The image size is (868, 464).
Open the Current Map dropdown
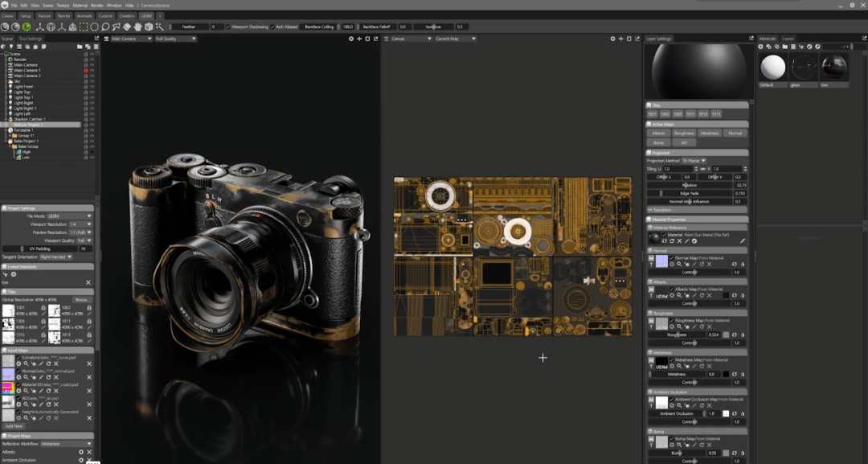click(456, 39)
